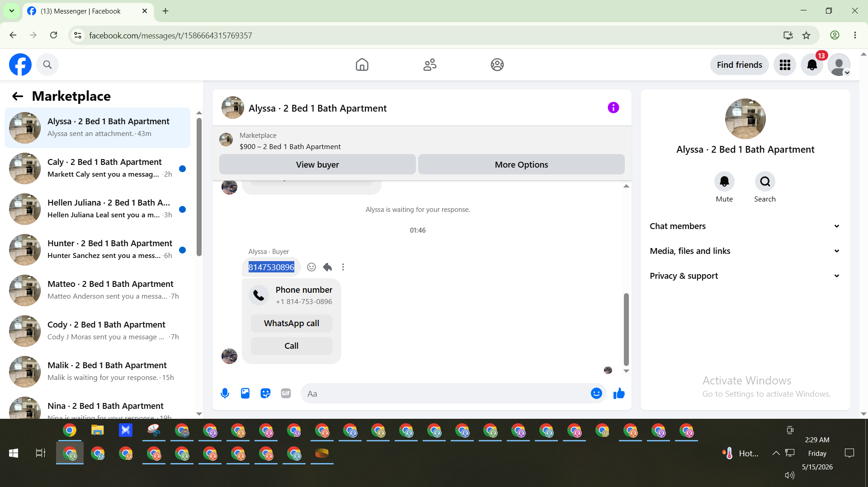868x487 pixels.
Task: Open the GIF picker icon
Action: 286,393
